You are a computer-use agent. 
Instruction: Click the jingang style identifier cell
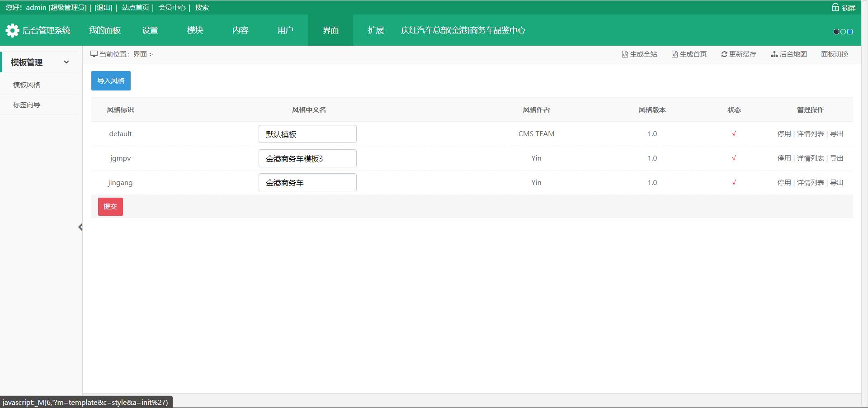(x=120, y=183)
